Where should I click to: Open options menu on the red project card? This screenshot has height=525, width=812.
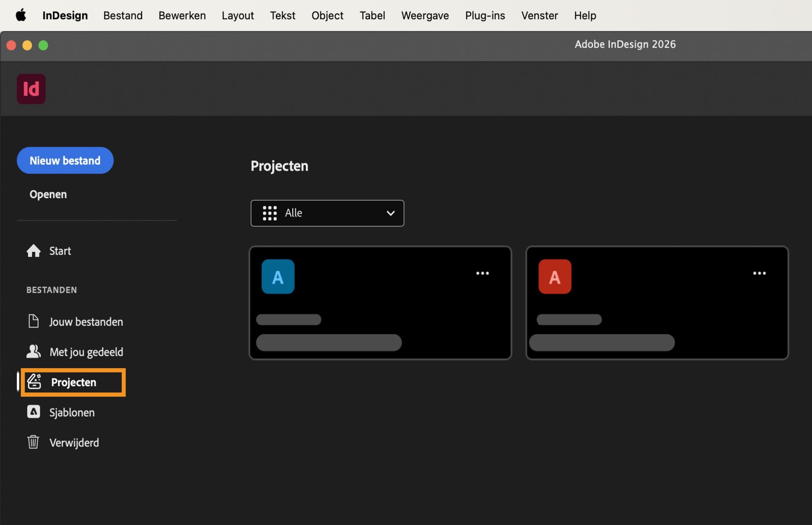pyautogui.click(x=759, y=273)
